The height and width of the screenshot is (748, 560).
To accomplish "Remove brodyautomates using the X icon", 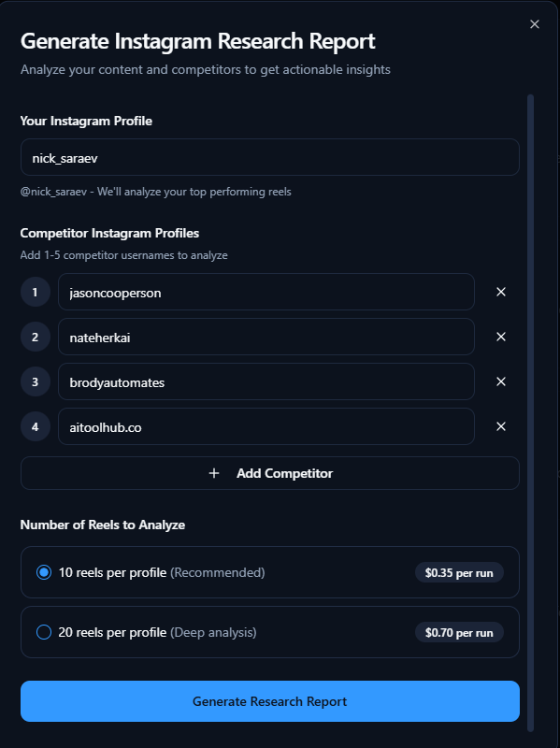I will click(x=501, y=381).
